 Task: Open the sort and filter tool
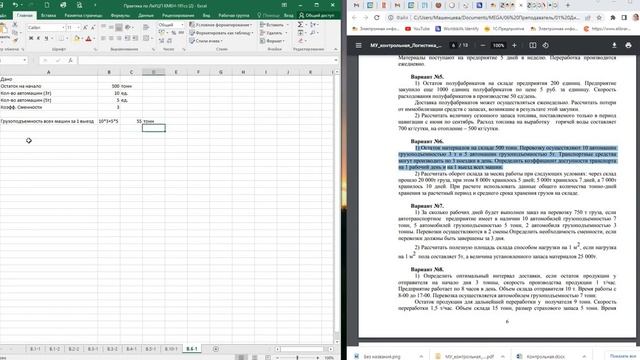coord(313,25)
